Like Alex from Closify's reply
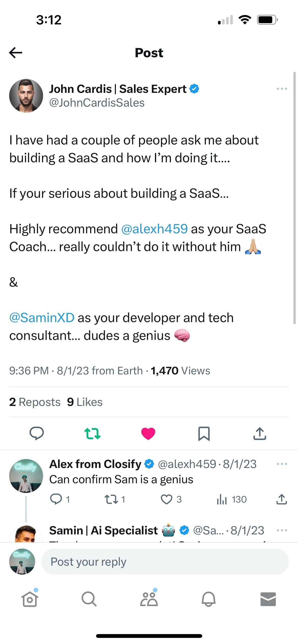Image resolution: width=298 pixels, height=644 pixels. tap(167, 499)
